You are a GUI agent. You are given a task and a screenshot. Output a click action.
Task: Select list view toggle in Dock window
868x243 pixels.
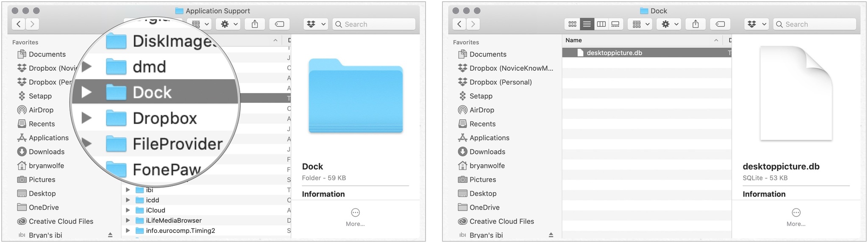point(587,24)
